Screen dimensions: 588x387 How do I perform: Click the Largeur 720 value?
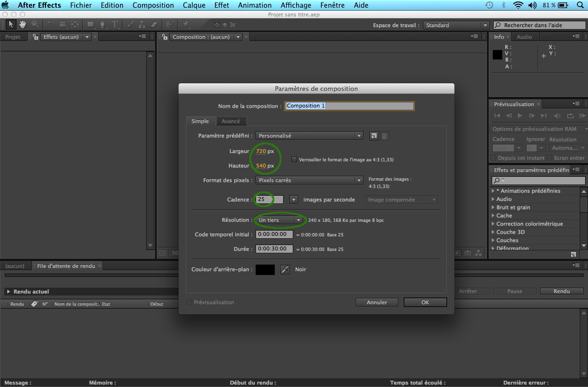click(261, 151)
